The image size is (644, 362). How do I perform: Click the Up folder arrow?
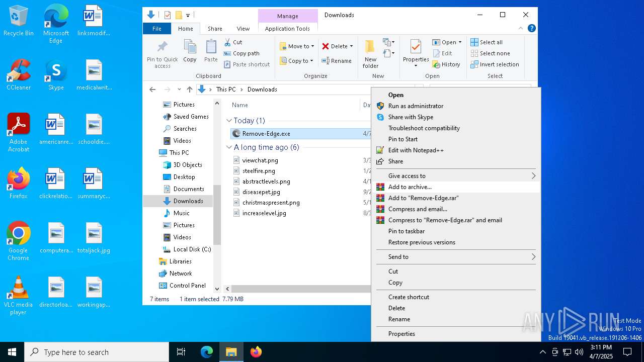click(189, 89)
